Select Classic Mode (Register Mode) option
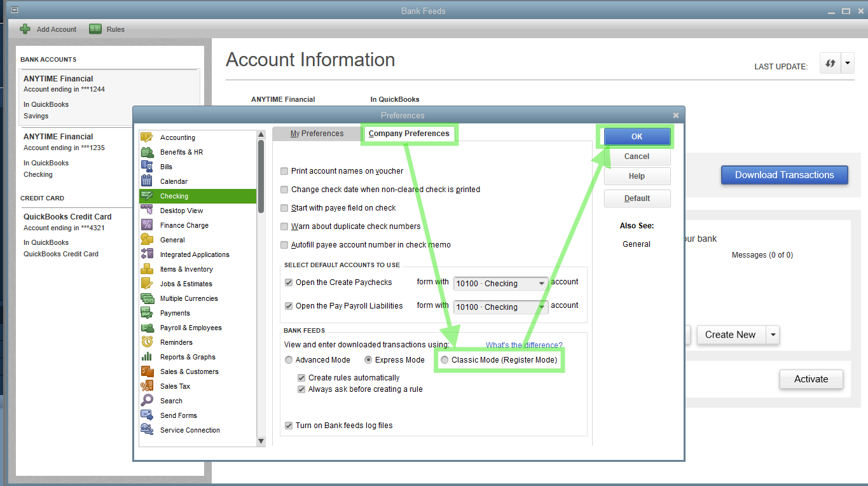The image size is (868, 486). pos(445,360)
